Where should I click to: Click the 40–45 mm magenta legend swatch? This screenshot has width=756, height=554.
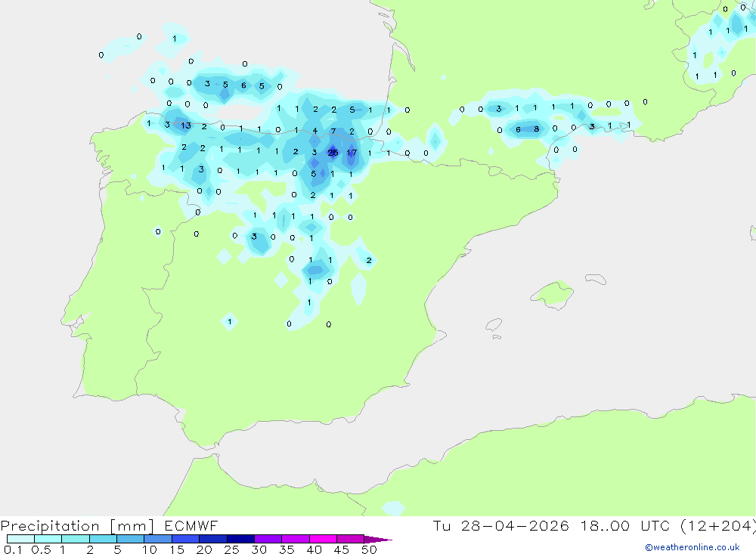(x=323, y=539)
